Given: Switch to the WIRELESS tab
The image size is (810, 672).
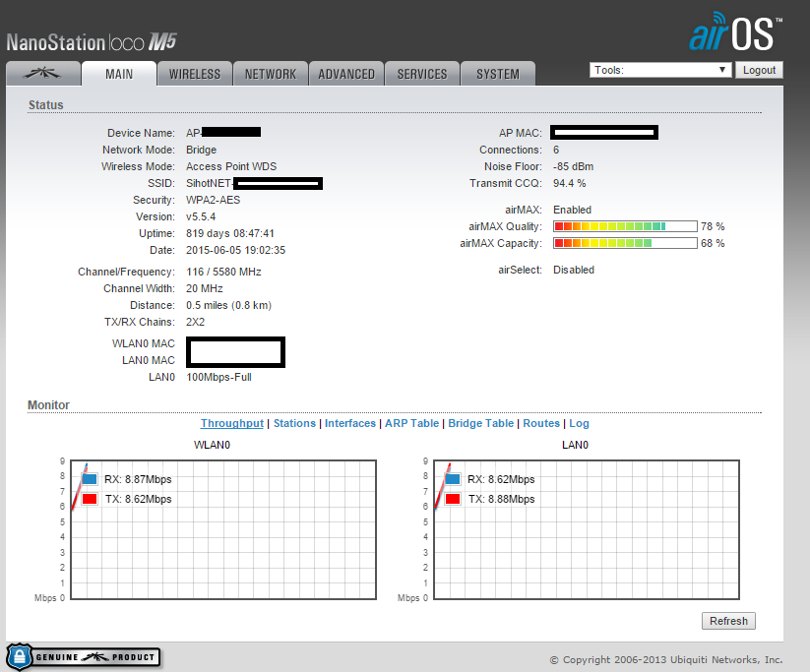Looking at the screenshot, I should pyautogui.click(x=195, y=74).
